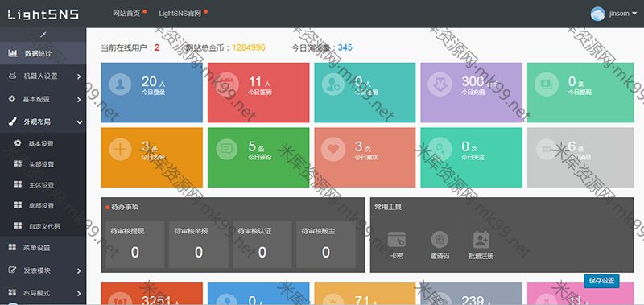This screenshot has width=644, height=305.
Task: Click the 保存设置 button
Action: tap(601, 281)
